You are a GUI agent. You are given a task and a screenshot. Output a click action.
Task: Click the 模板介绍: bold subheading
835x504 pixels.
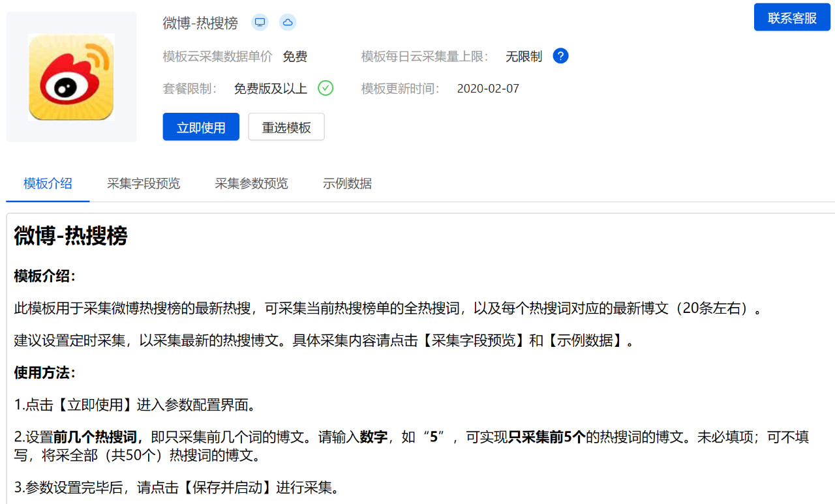45,276
